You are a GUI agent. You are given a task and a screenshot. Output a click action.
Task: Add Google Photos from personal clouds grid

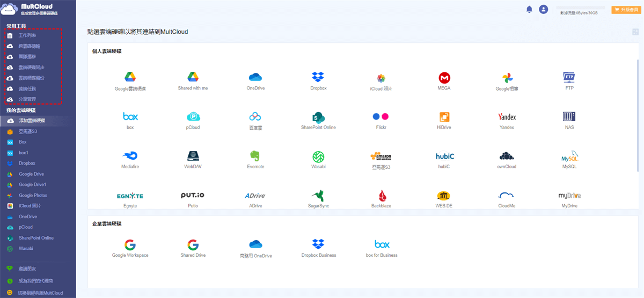(507, 81)
